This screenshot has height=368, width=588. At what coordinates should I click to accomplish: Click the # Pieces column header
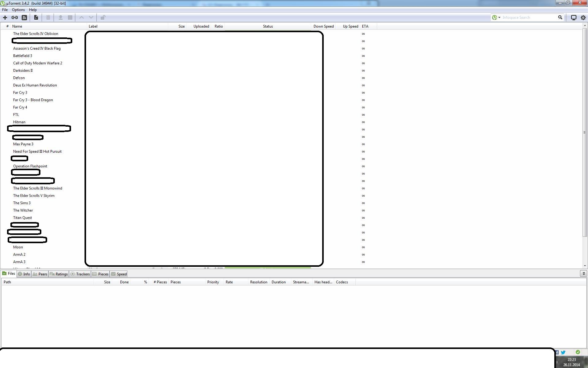[x=159, y=282]
